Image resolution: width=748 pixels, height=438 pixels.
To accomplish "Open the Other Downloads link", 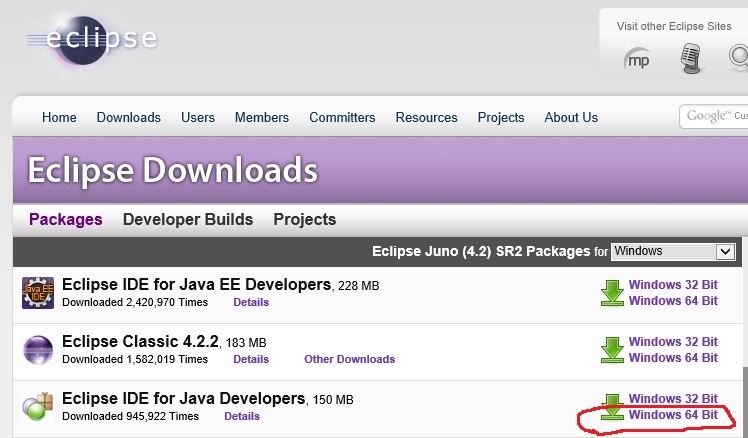I will point(350,359).
